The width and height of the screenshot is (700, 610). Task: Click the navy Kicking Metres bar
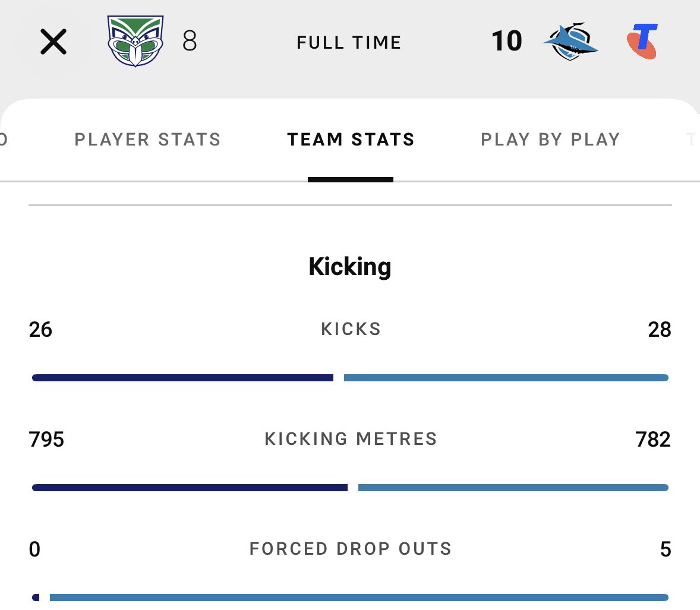190,488
